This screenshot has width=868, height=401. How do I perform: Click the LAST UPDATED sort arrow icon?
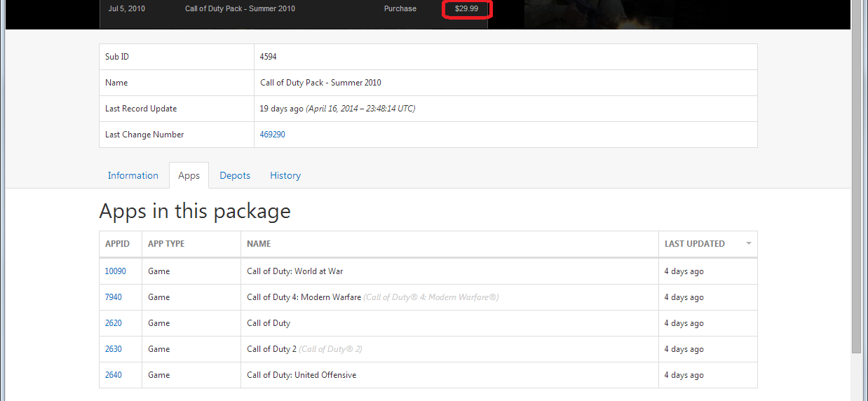coord(748,244)
